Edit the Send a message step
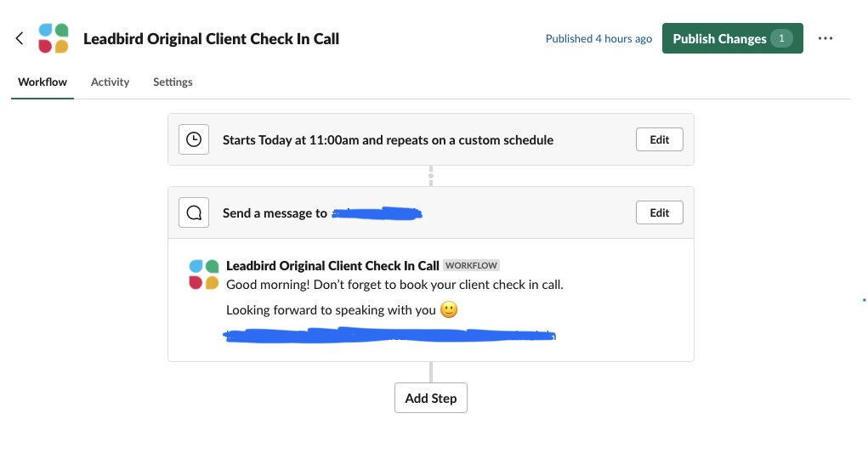The width and height of the screenshot is (868, 470). [x=660, y=212]
